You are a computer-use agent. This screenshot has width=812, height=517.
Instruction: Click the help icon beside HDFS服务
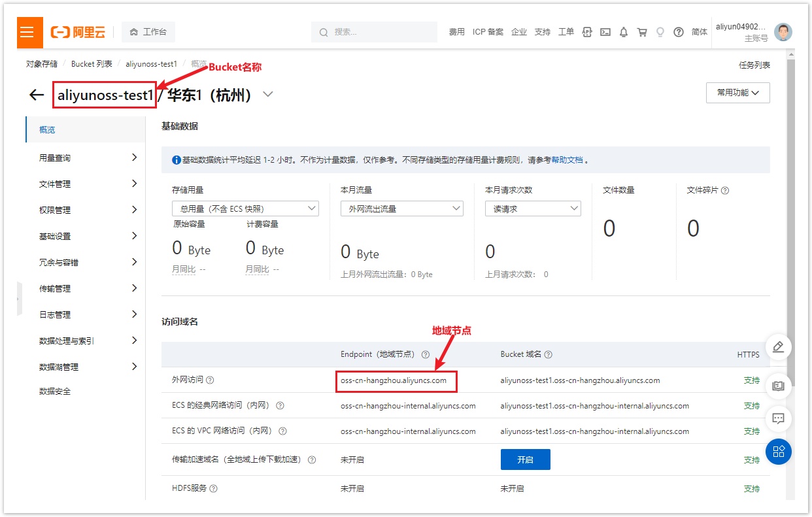(x=214, y=489)
